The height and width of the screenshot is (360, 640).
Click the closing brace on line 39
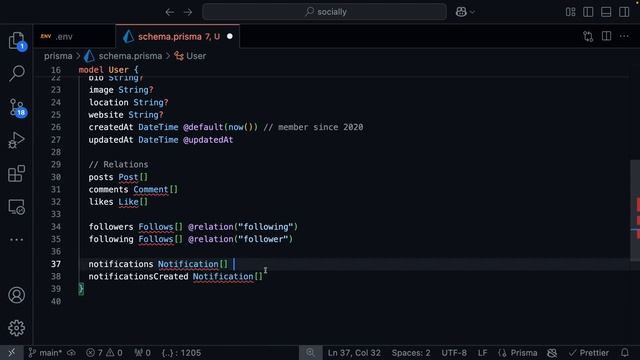(81, 289)
